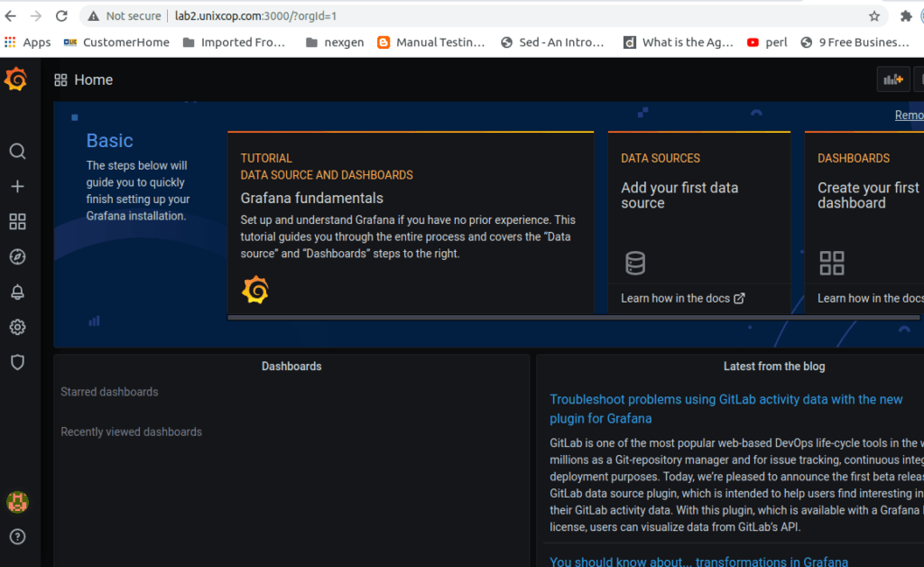Click the Recently viewed dashboards heading
The image size is (924, 567).
[132, 432]
